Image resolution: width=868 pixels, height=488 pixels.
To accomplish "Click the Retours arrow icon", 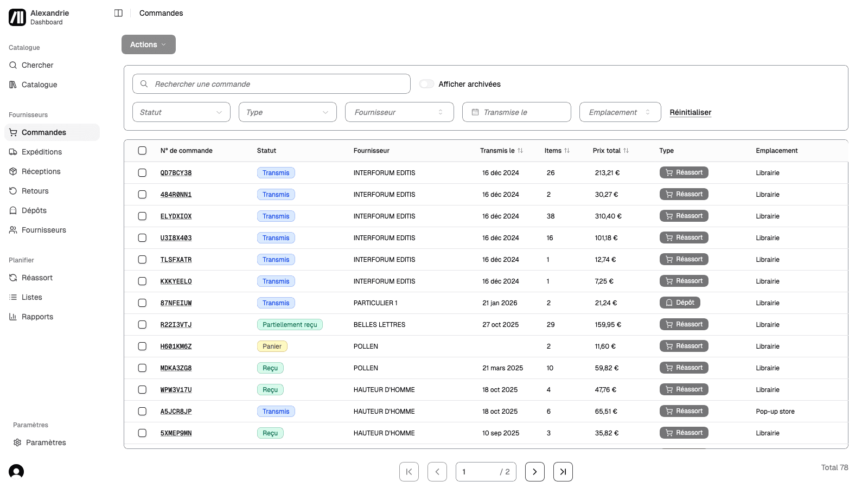I will tap(13, 191).
